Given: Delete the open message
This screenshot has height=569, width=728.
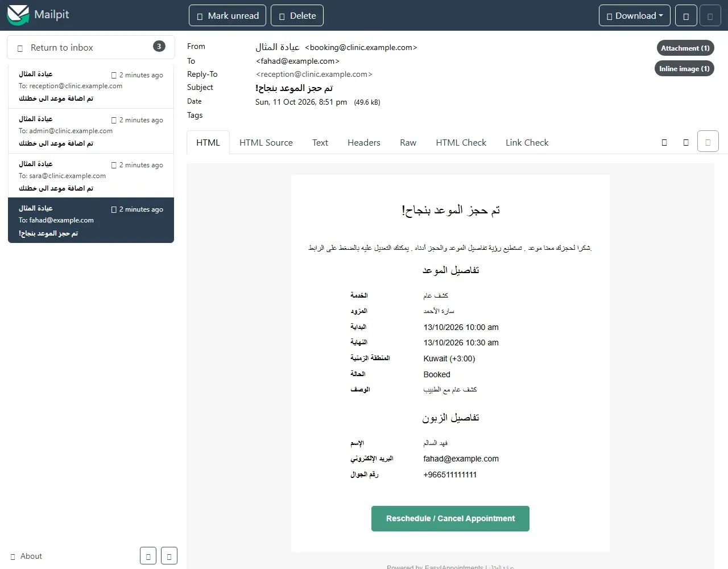Looking at the screenshot, I should point(297,16).
